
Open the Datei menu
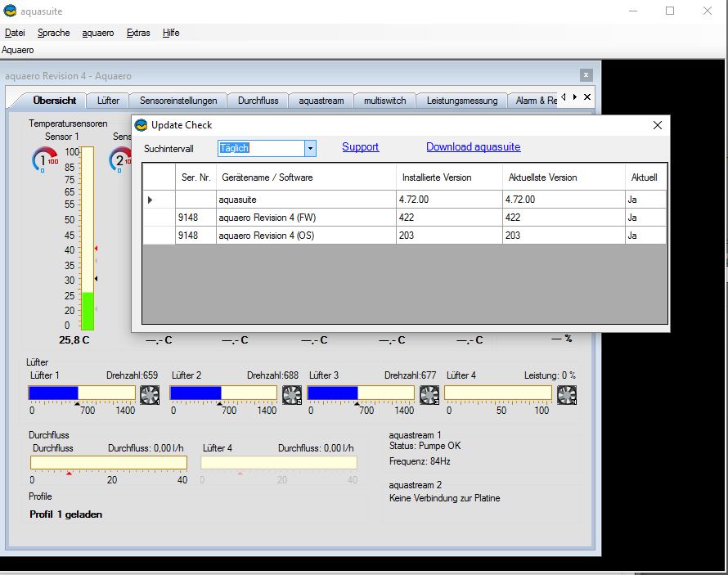click(x=15, y=33)
